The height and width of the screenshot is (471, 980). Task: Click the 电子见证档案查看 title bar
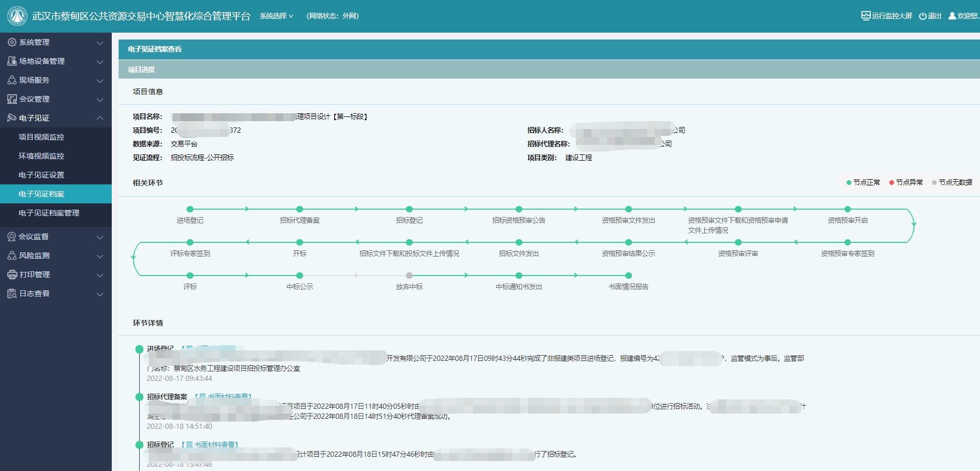point(549,49)
